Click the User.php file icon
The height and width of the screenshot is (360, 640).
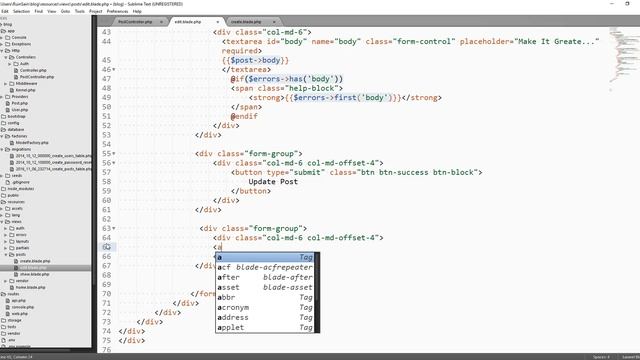[7, 109]
